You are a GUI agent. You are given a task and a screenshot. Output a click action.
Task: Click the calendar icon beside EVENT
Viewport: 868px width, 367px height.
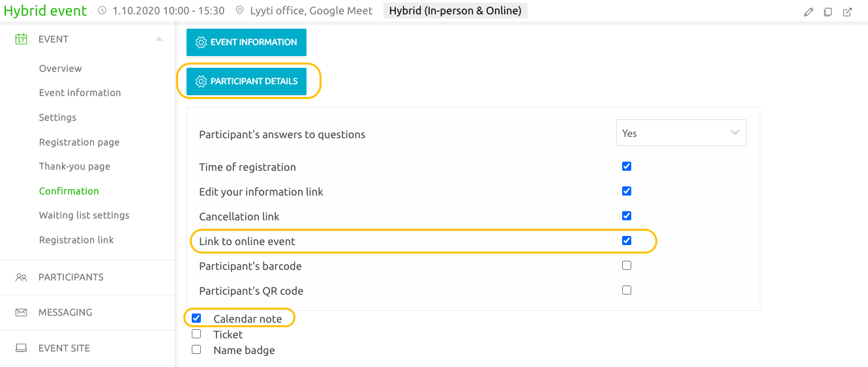point(22,39)
